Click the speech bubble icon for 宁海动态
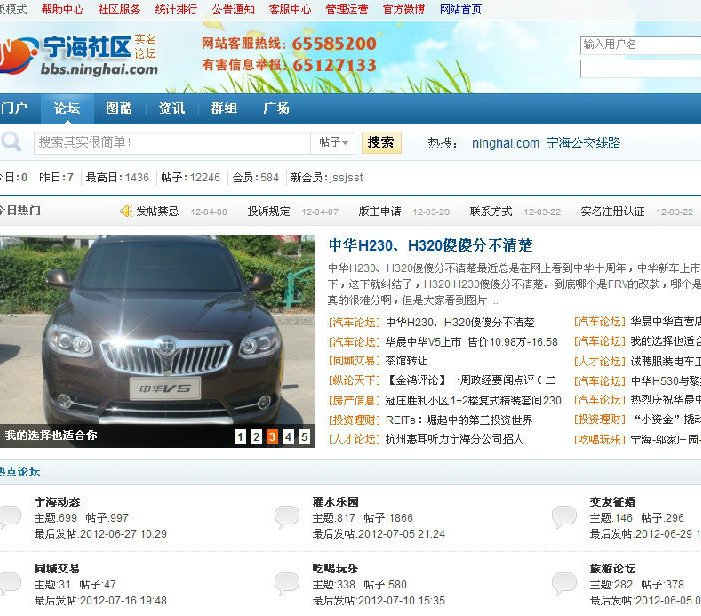This screenshot has width=701, height=616. [10, 517]
